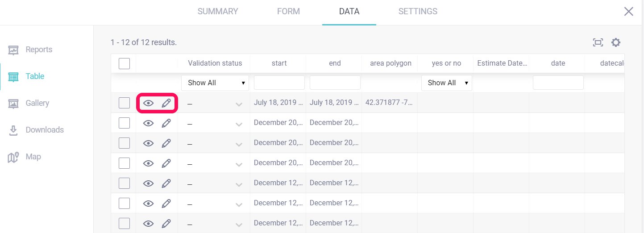This screenshot has width=644, height=233.
Task: Tick the checkbox in the last visible row
Action: click(x=124, y=223)
